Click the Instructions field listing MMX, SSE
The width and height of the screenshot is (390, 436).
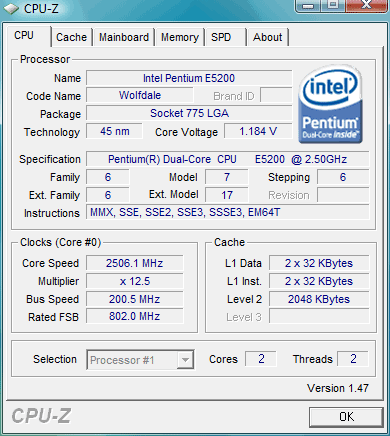(x=228, y=212)
